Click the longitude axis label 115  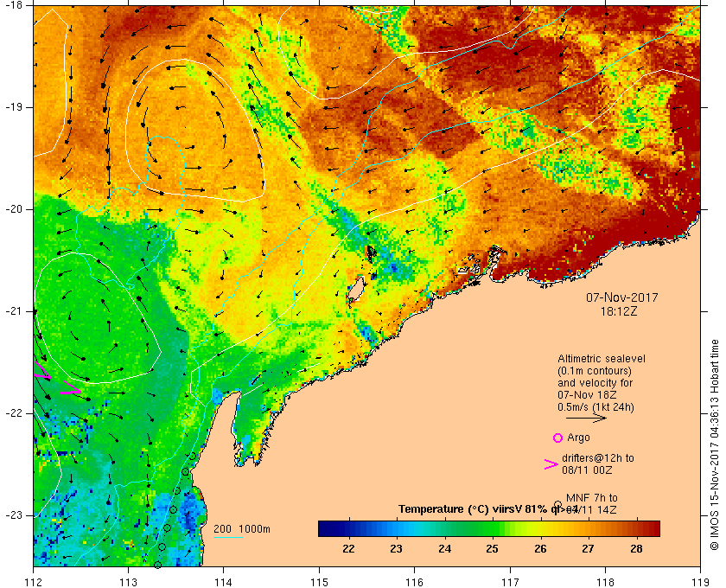[319, 582]
